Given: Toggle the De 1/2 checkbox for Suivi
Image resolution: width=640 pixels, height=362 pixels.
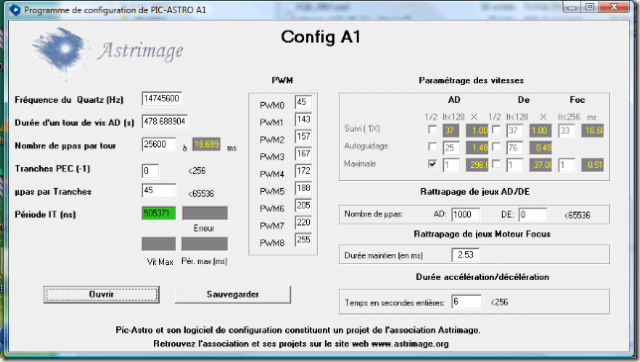Looking at the screenshot, I should [496, 130].
